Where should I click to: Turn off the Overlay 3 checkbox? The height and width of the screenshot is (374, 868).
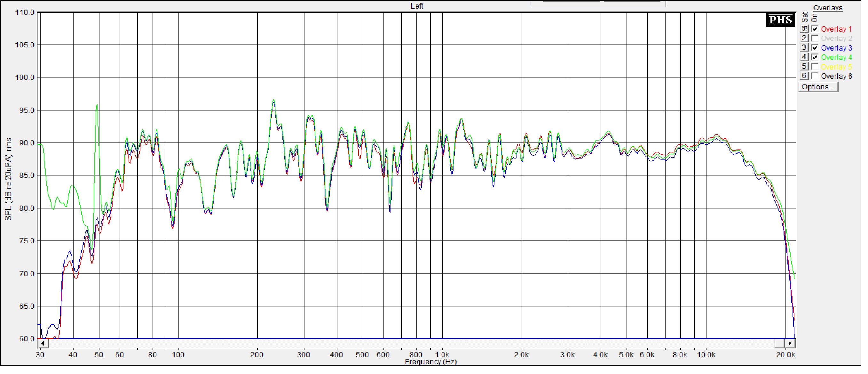tap(815, 48)
